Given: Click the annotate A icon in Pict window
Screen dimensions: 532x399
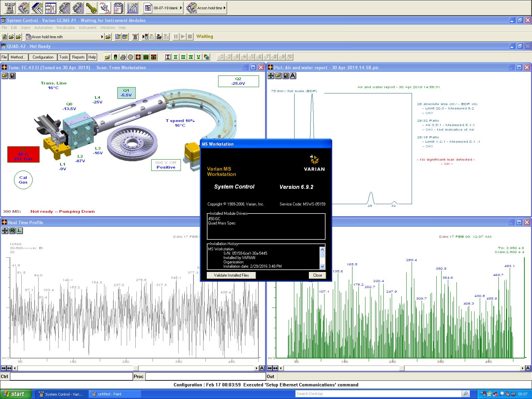Looking at the screenshot, I should (x=293, y=76).
